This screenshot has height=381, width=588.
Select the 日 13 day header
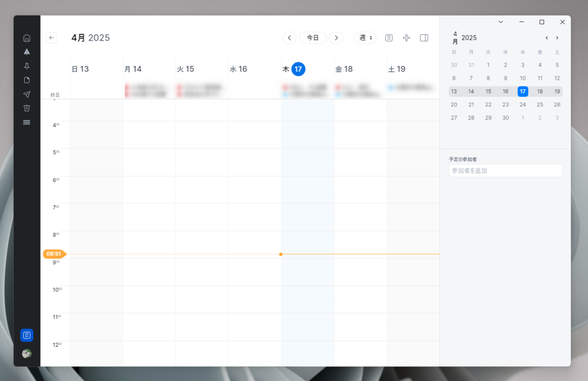tap(80, 69)
